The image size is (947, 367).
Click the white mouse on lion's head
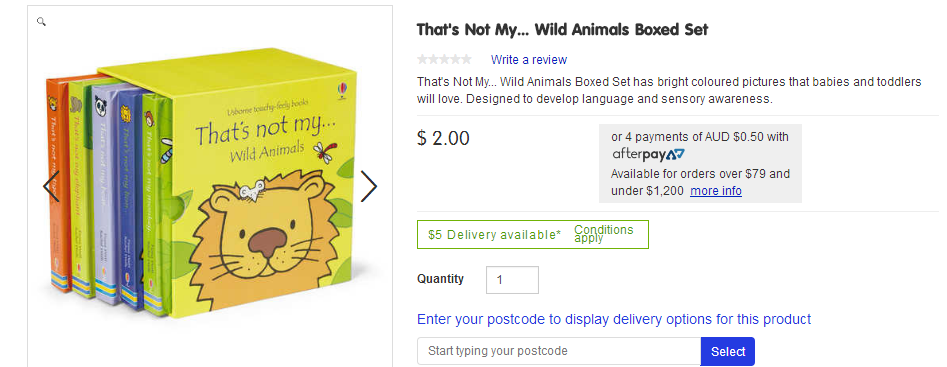pyautogui.click(x=251, y=189)
